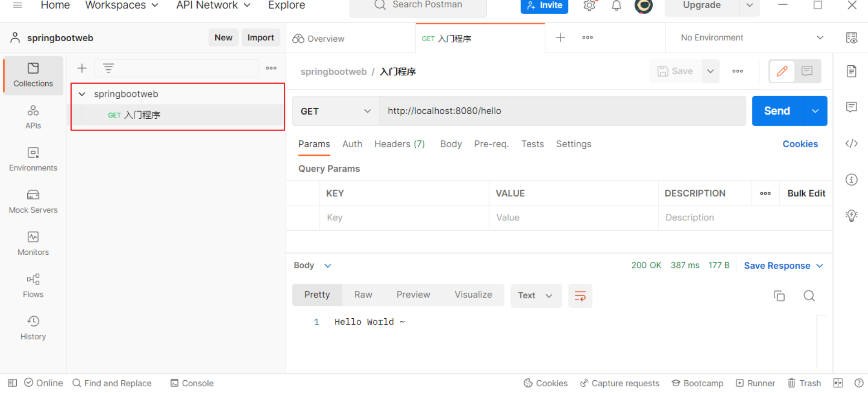This screenshot has height=393, width=868.
Task: Click the Import button
Action: click(x=261, y=38)
